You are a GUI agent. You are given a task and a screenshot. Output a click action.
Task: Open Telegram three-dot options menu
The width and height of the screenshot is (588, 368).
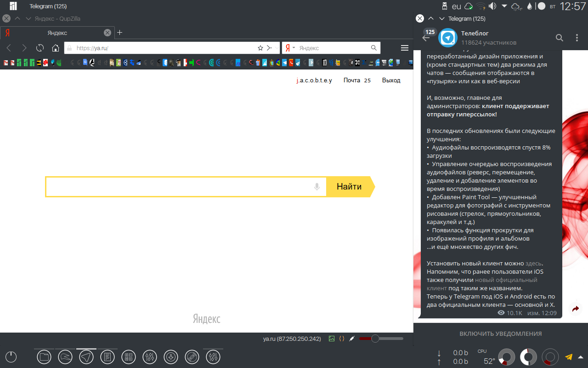click(x=577, y=38)
